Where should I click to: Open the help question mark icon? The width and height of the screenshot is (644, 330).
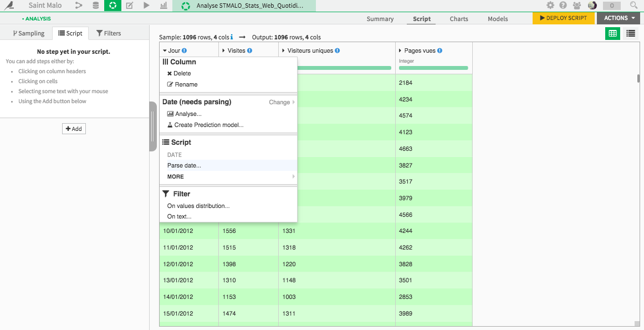tap(564, 5)
